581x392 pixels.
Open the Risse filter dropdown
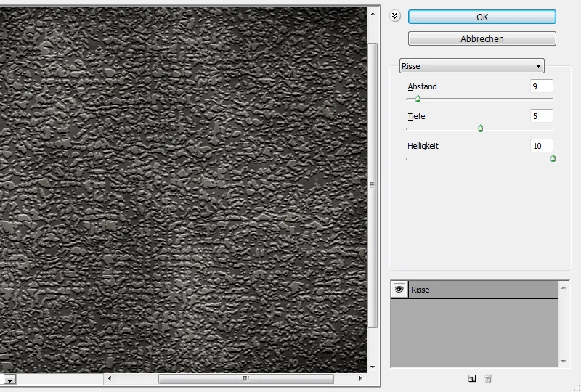471,66
